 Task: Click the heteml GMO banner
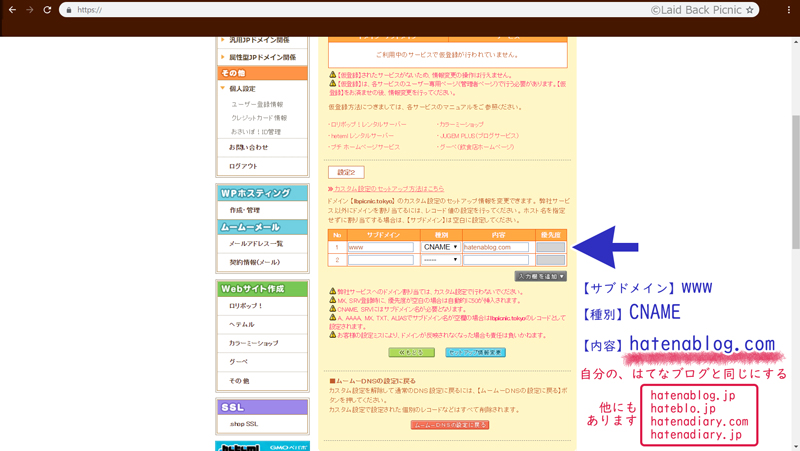[x=262, y=446]
